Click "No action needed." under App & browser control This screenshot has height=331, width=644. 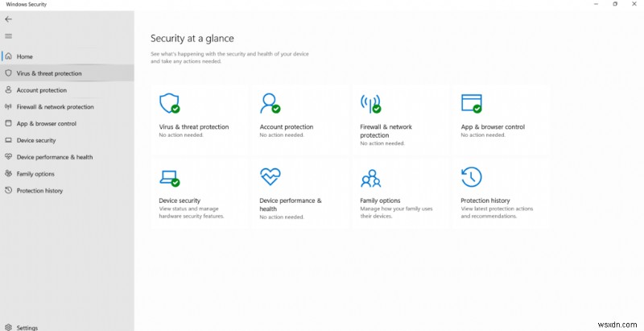(x=483, y=135)
